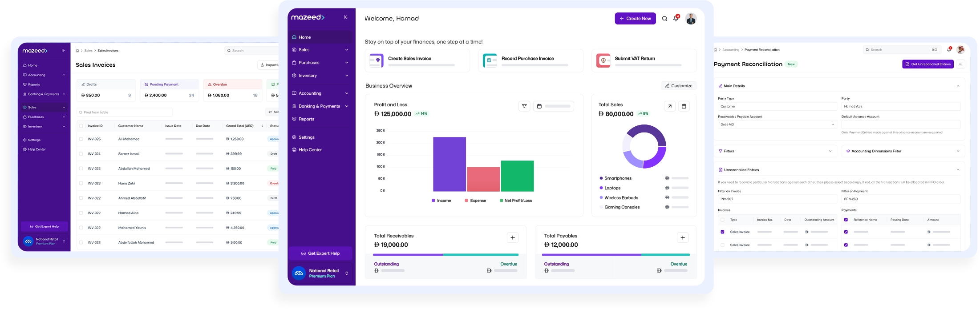Uncheck the Reference Name header checkbox in Payments
The width and height of the screenshot is (980, 309).
tap(846, 220)
